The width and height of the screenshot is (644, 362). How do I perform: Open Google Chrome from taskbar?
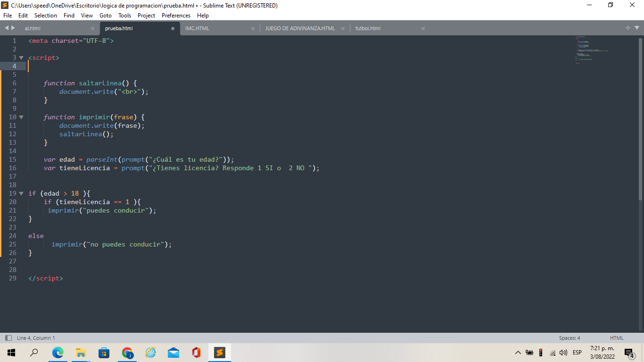tap(127, 353)
